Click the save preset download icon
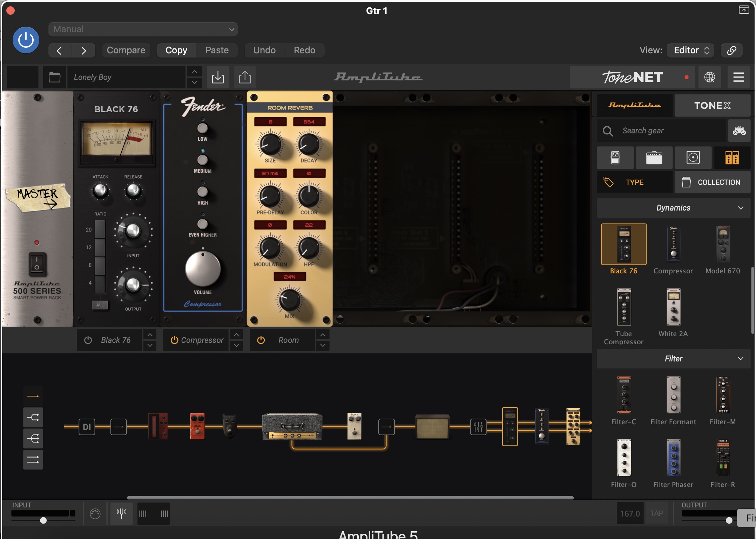Viewport: 756px width, 539px height. pyautogui.click(x=218, y=77)
